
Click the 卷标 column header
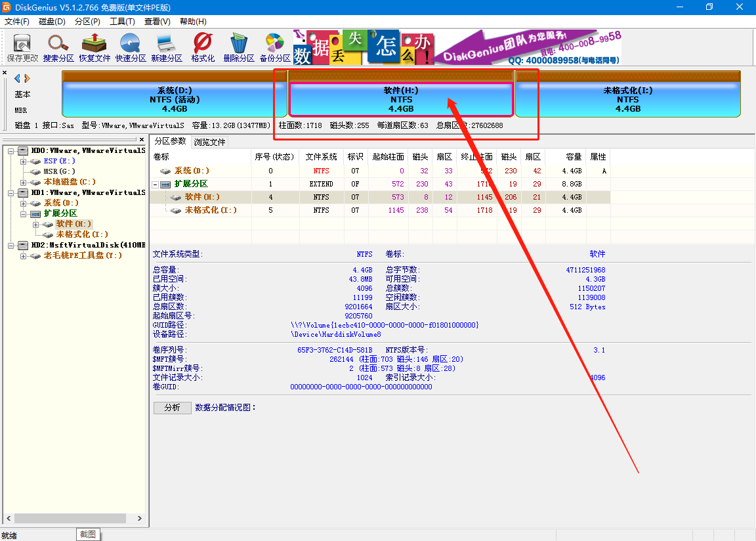[201, 157]
